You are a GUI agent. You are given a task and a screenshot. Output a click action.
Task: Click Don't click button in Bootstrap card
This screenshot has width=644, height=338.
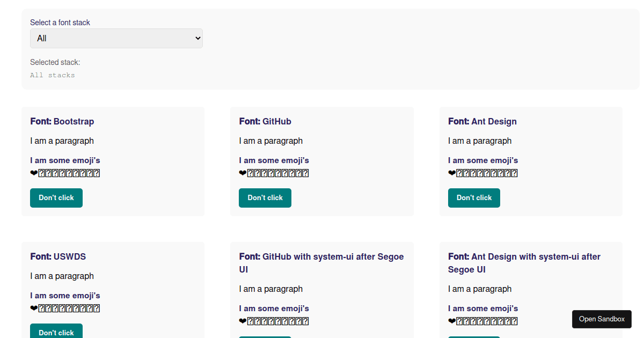(x=56, y=198)
